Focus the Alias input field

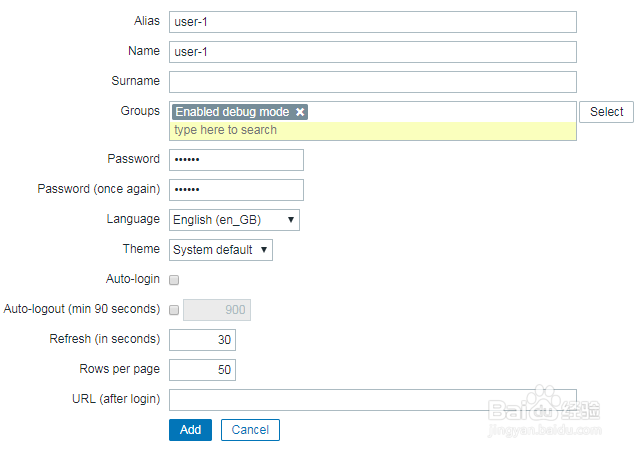(x=373, y=22)
